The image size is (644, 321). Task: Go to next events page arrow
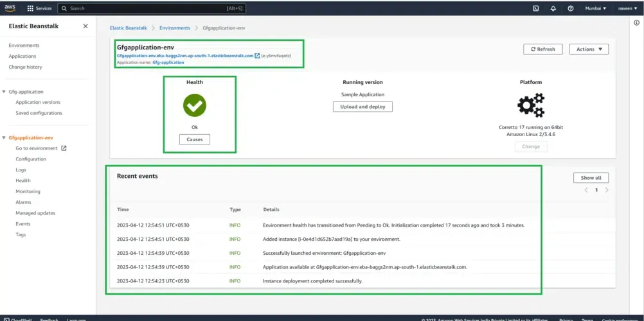coord(607,190)
